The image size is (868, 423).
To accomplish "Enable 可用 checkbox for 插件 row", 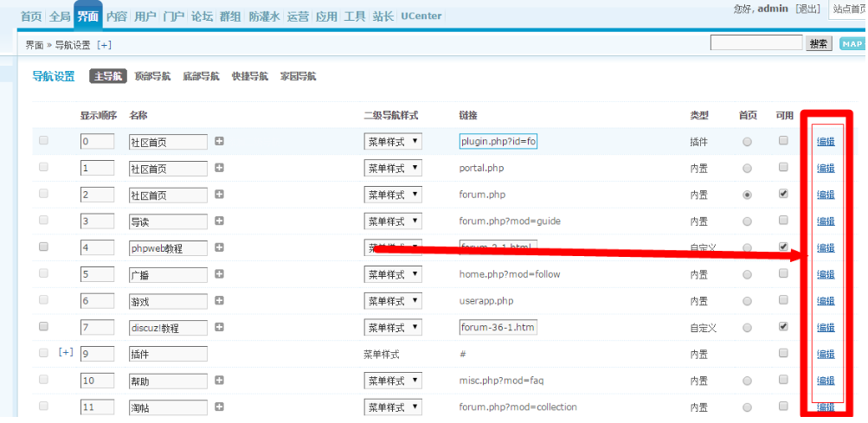I will 783,353.
